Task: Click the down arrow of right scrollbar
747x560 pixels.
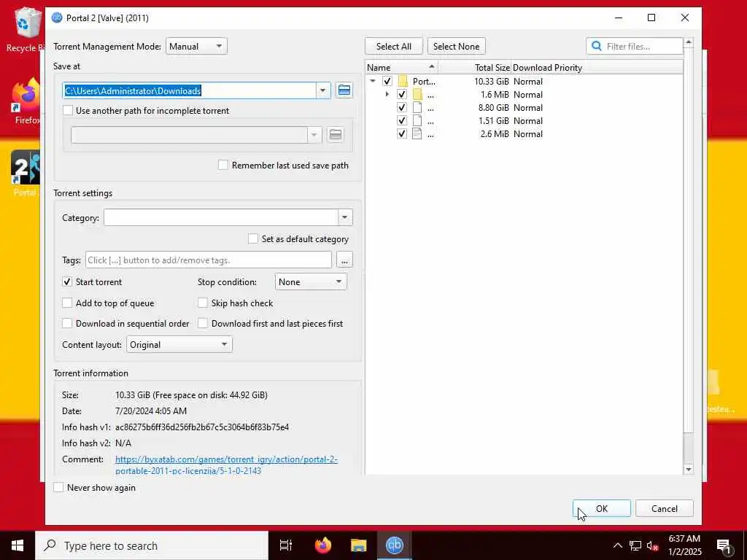Action: pyautogui.click(x=689, y=469)
